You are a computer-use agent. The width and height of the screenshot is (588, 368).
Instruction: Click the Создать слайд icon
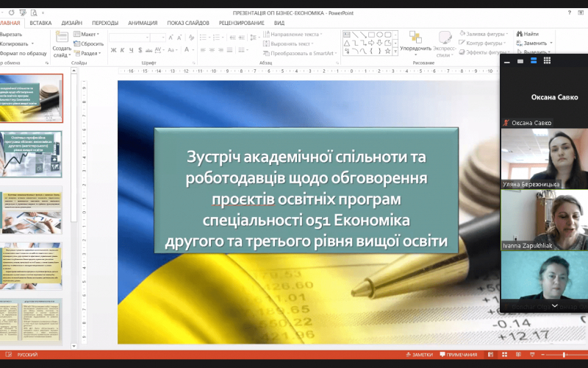click(62, 37)
